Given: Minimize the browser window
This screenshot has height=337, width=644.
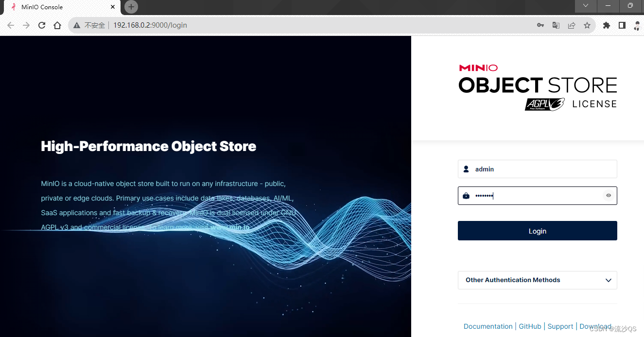Looking at the screenshot, I should tap(608, 6).
